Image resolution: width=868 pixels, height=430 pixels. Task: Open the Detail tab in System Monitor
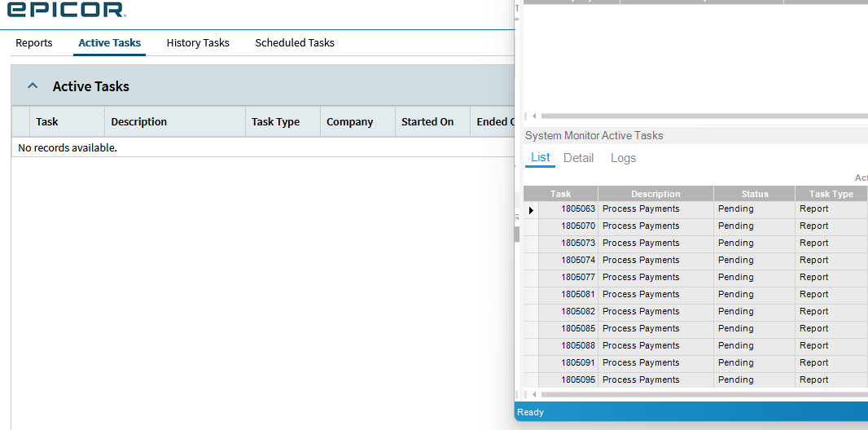click(x=578, y=158)
